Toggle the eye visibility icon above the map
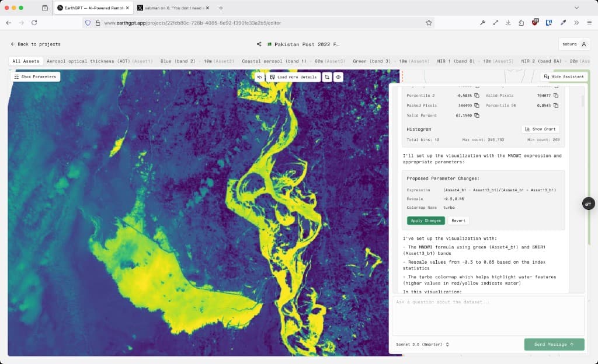Viewport: 598px width, 364px height. pyautogui.click(x=338, y=77)
